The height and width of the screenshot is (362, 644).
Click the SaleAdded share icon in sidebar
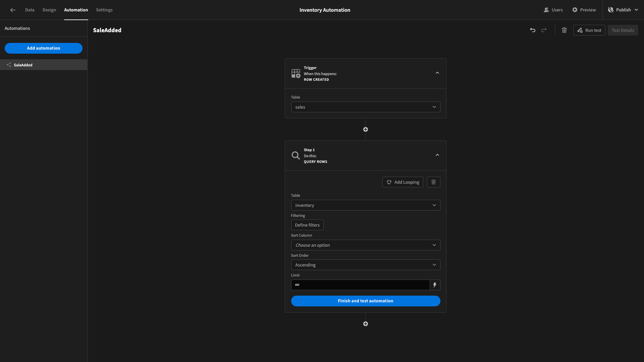click(9, 65)
